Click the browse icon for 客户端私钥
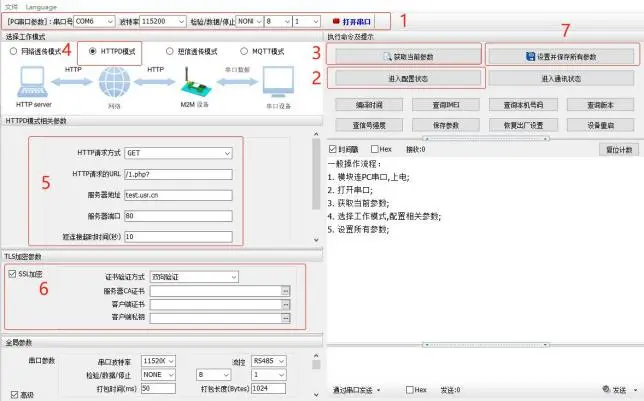The height and width of the screenshot is (401, 644). point(285,318)
